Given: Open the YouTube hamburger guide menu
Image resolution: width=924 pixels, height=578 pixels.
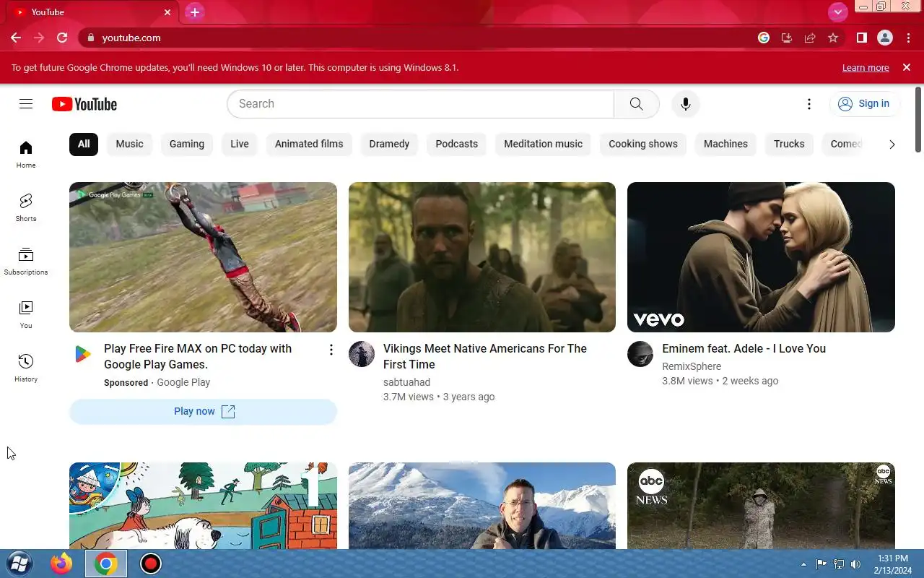Looking at the screenshot, I should click(x=26, y=104).
